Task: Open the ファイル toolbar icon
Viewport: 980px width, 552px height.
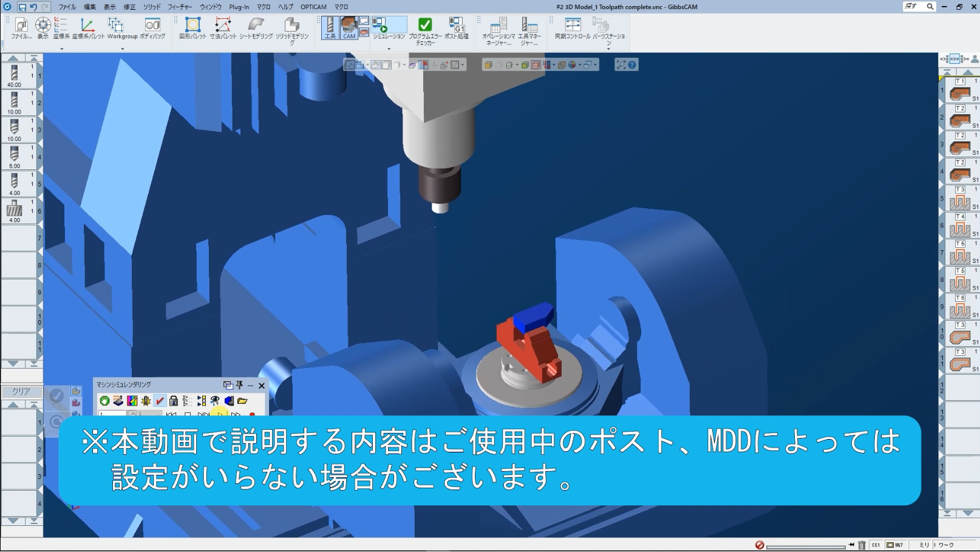Action: [x=21, y=28]
